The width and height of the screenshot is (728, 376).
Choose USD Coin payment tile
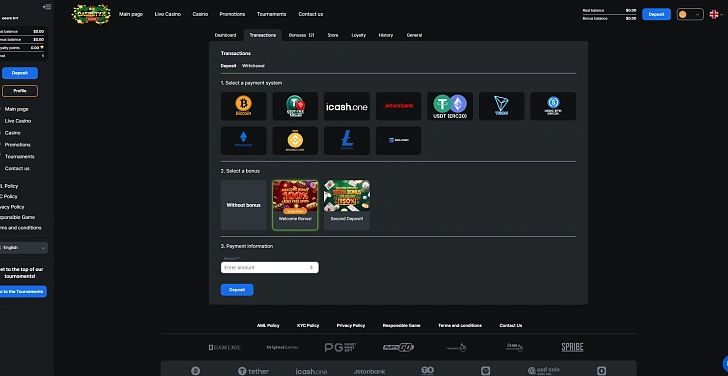click(x=553, y=106)
